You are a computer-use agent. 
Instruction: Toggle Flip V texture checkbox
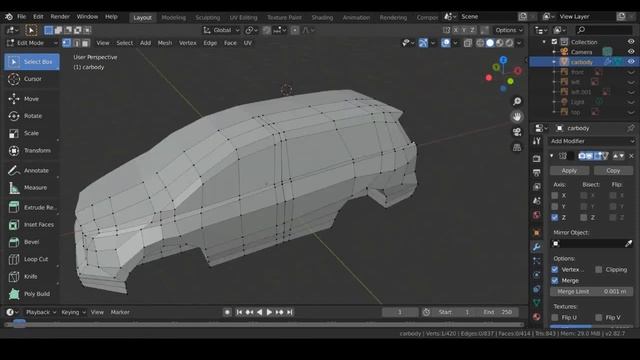click(x=598, y=317)
